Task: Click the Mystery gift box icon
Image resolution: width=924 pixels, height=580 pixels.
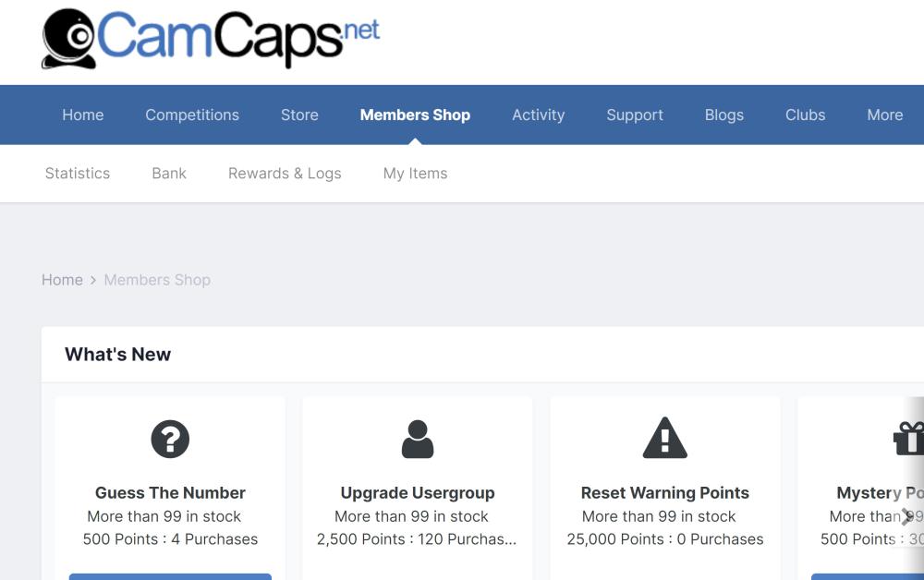Action: pos(909,439)
